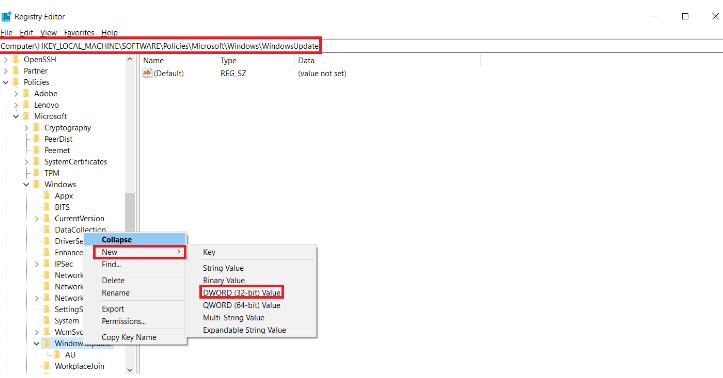Click the System folder icon
This screenshot has width=723, height=378.
(x=47, y=320)
